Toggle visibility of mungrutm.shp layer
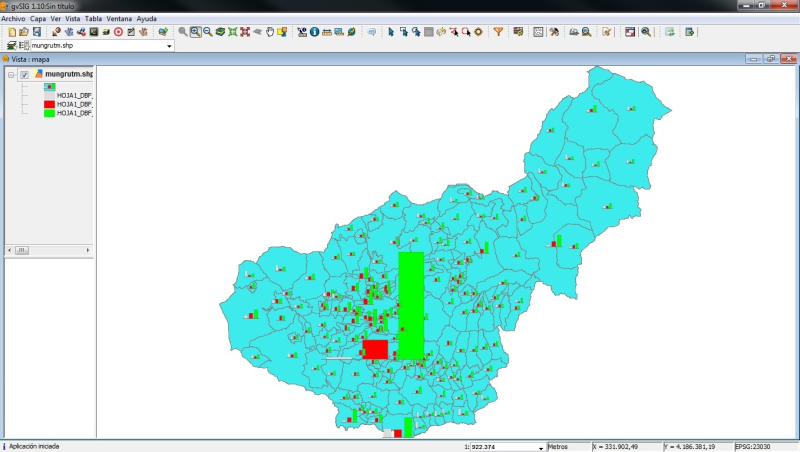This screenshot has height=452, width=800. click(x=24, y=74)
